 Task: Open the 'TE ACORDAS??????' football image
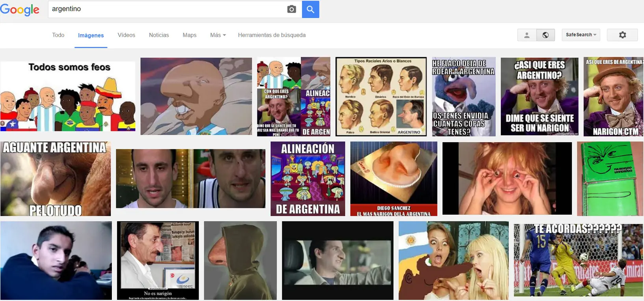(x=579, y=260)
